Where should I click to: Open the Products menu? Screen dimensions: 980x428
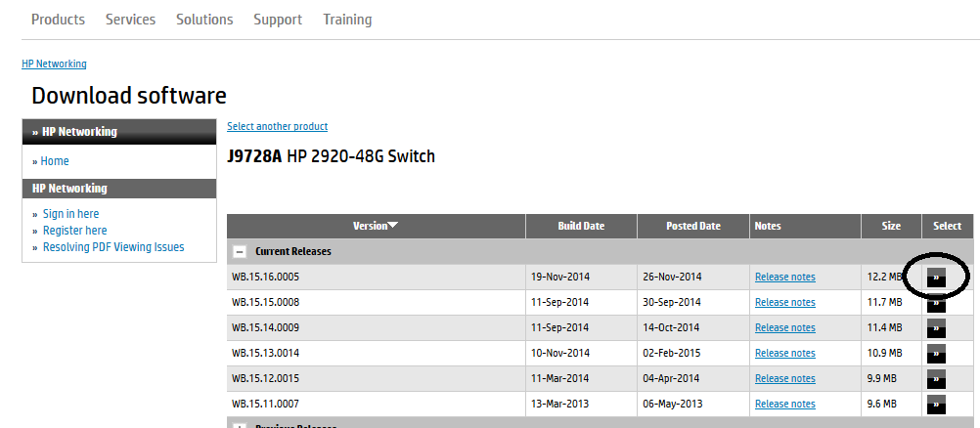(58, 20)
